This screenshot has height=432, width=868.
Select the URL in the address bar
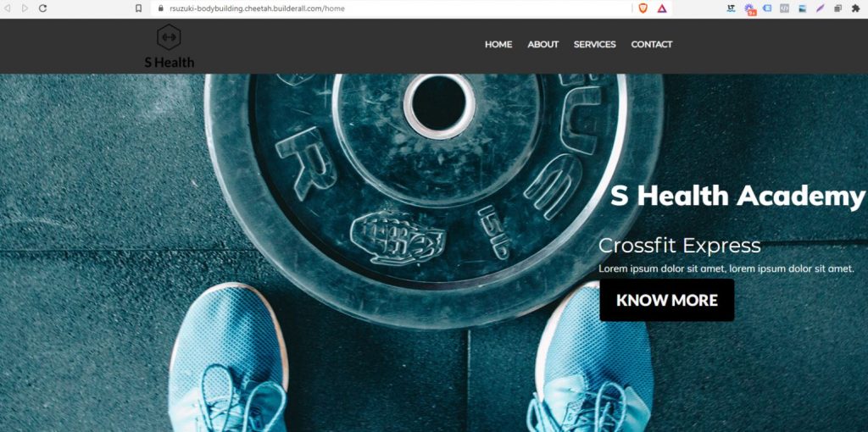(257, 8)
